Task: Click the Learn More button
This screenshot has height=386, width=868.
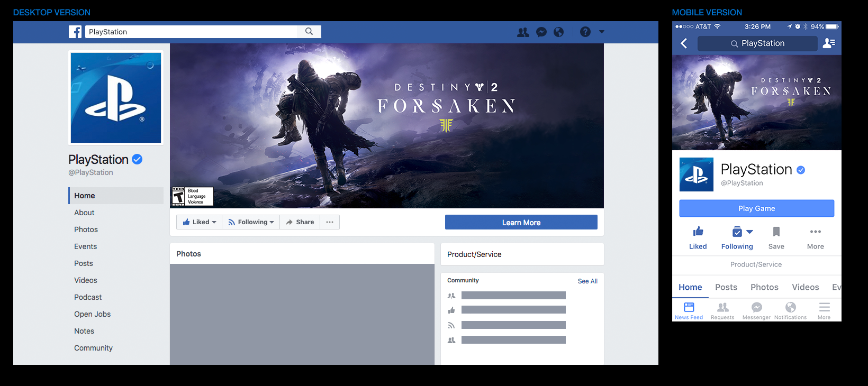Action: (x=521, y=222)
